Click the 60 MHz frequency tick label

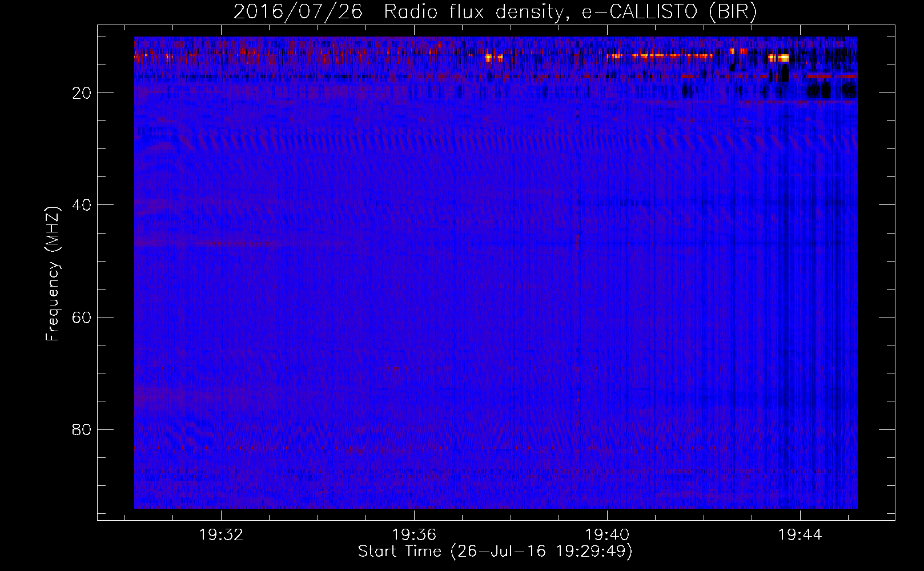tap(82, 317)
